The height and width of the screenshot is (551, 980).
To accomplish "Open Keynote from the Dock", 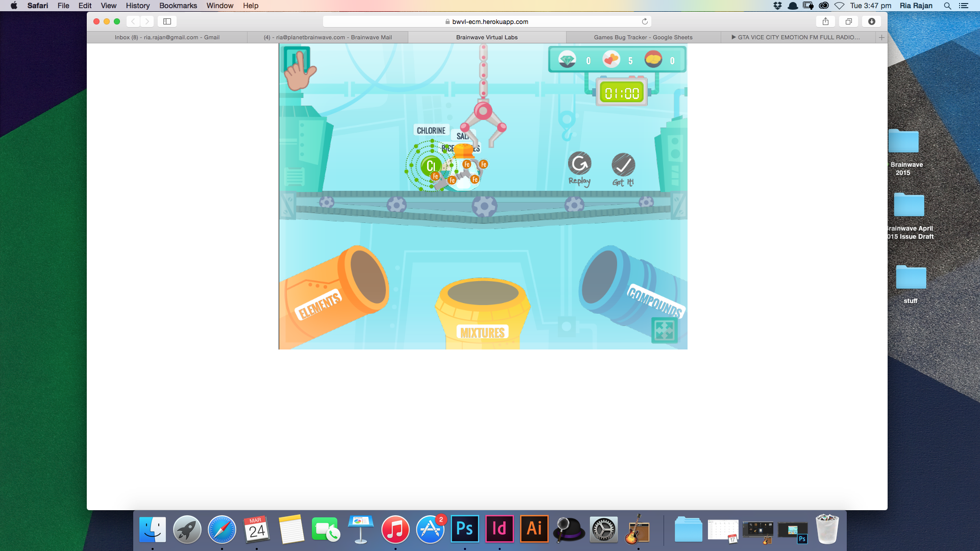I will [361, 530].
